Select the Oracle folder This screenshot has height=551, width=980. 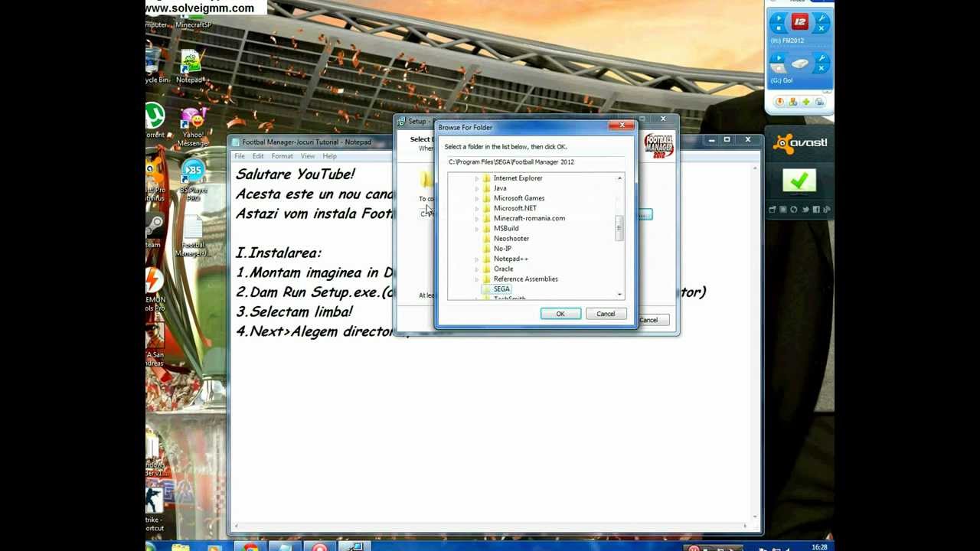click(503, 269)
